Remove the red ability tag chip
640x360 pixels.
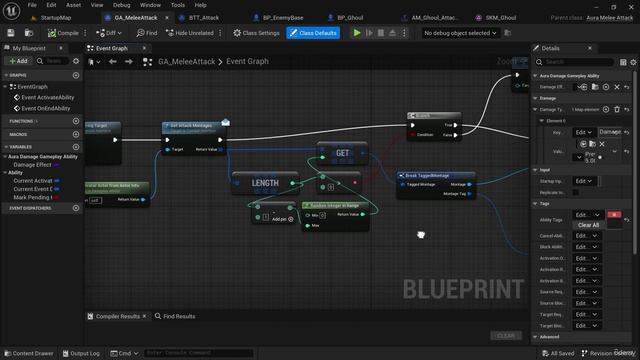pos(614,215)
